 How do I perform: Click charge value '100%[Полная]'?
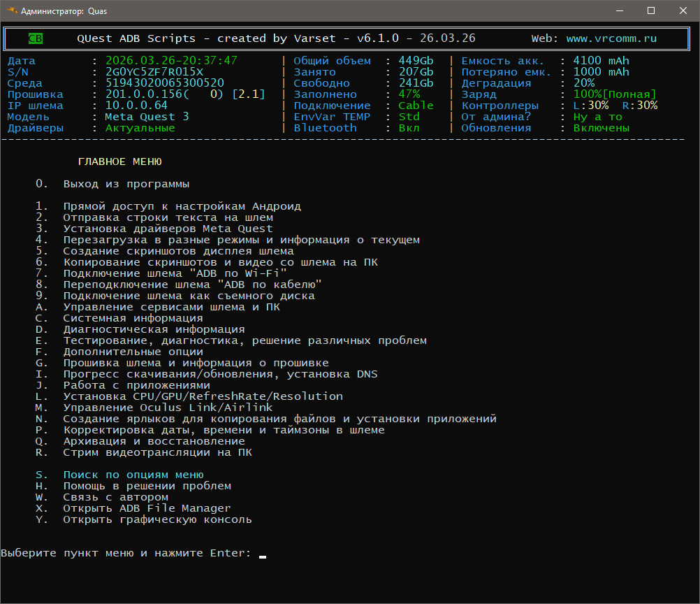615,94
